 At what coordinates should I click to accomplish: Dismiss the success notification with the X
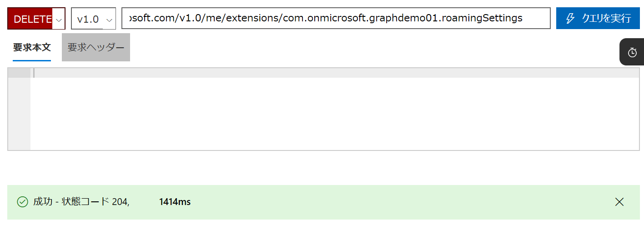619,202
